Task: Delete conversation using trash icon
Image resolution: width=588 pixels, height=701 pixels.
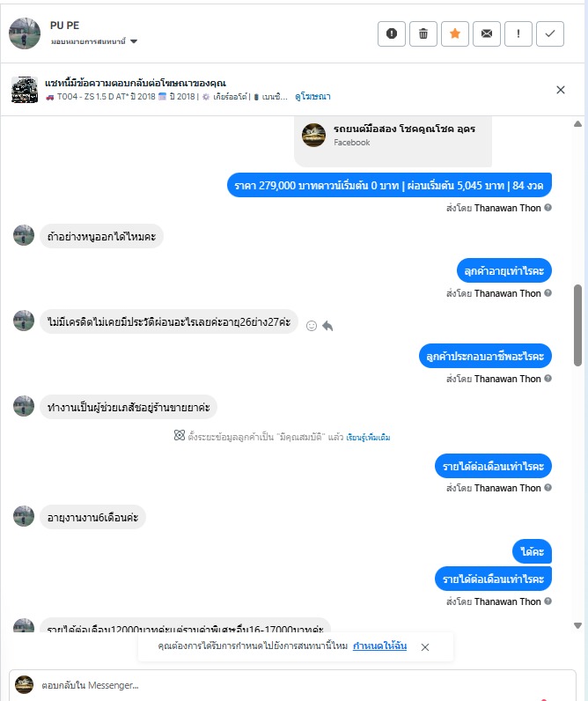Action: point(423,33)
